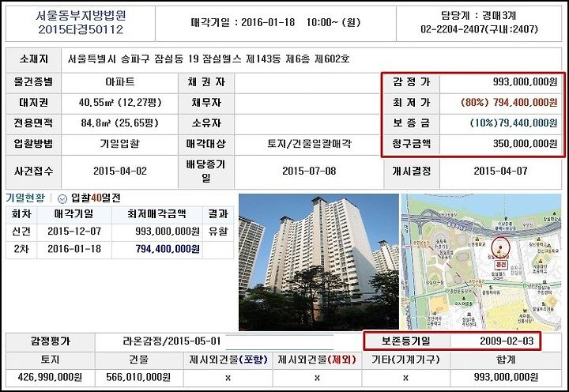Select 40.55㎡ (12.27평) value
The image size is (569, 392).
[120, 103]
